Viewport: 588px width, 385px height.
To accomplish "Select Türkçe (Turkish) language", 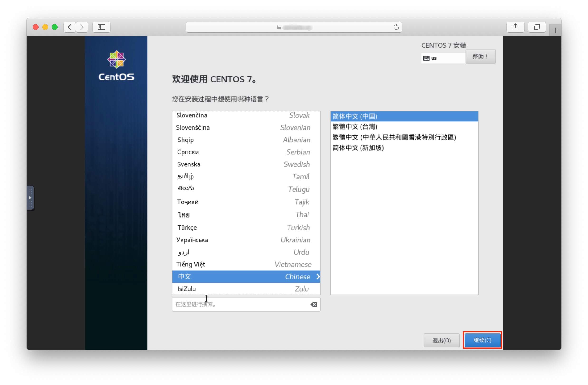I will [x=246, y=227].
